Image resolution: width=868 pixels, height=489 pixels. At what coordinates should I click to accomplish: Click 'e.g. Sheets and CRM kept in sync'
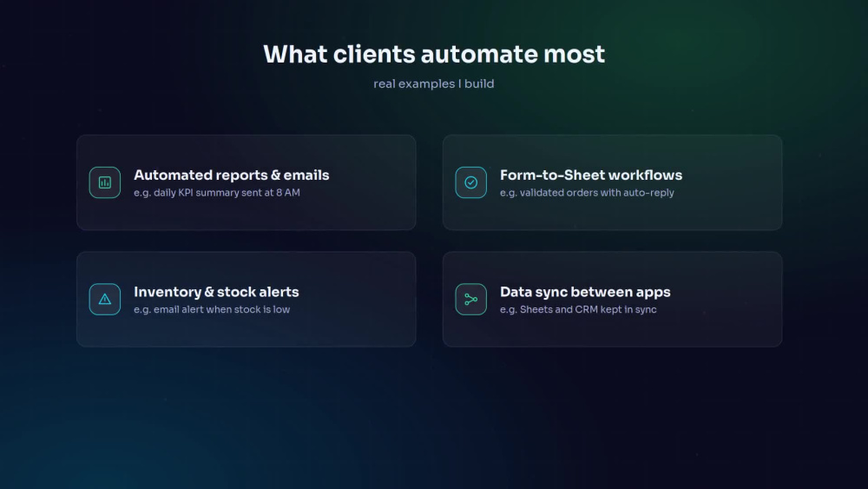578,309
